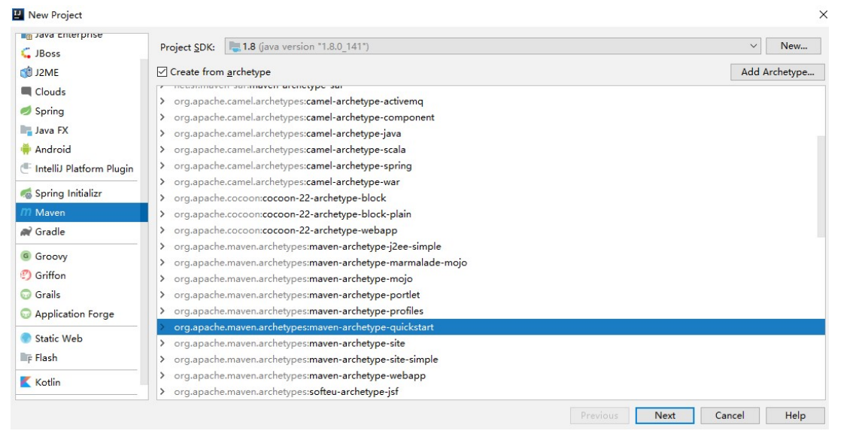
Task: Click the IntelliJ Platform Plugin icon
Action: (x=26, y=168)
